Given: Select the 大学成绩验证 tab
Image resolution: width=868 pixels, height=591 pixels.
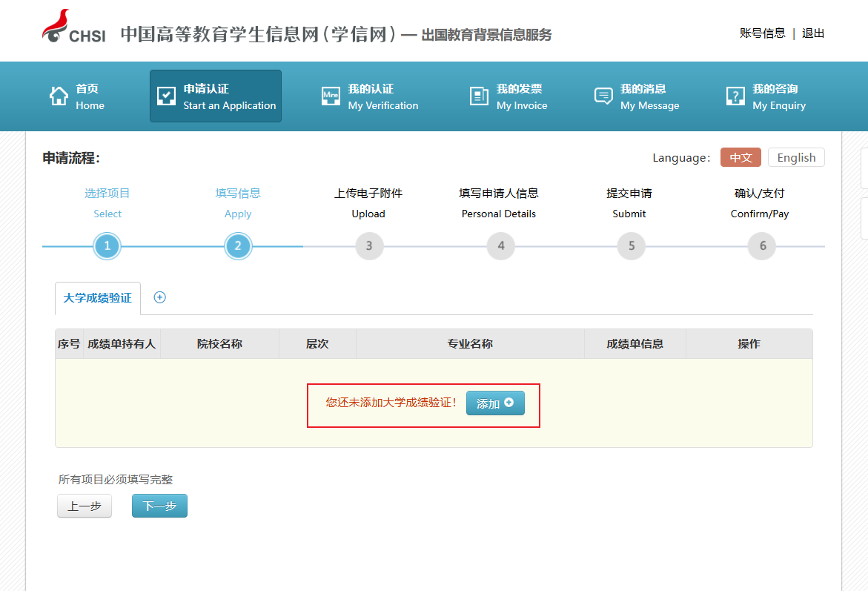Looking at the screenshot, I should pos(97,298).
